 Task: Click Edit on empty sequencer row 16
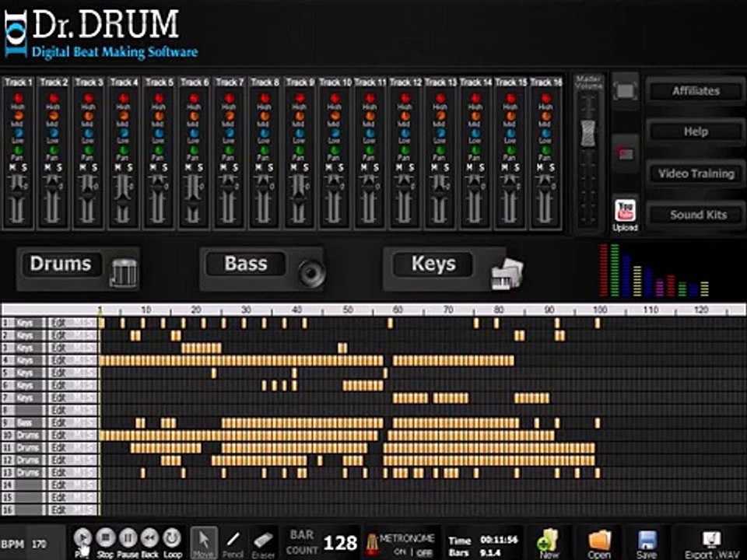(59, 509)
